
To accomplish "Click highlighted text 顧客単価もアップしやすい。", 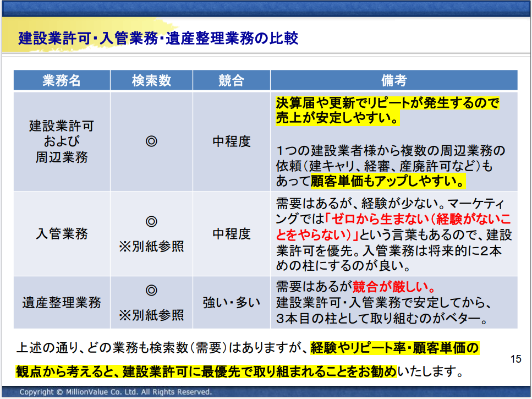I will click(x=388, y=181).
